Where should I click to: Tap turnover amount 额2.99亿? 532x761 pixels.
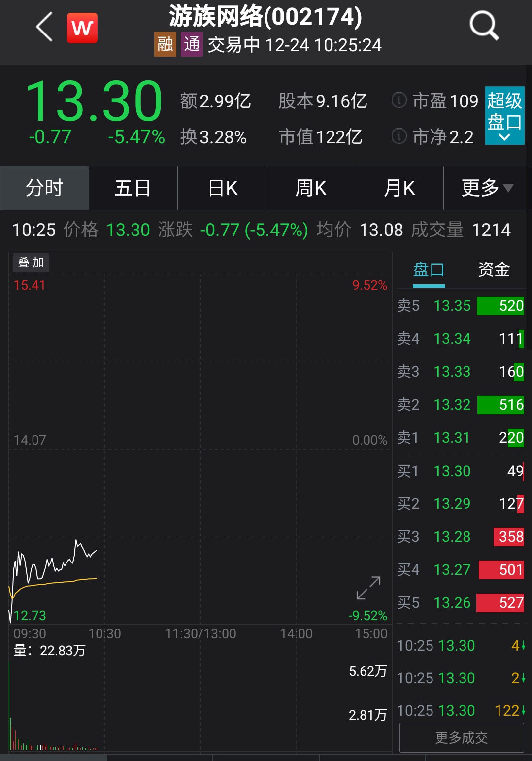coord(216,101)
